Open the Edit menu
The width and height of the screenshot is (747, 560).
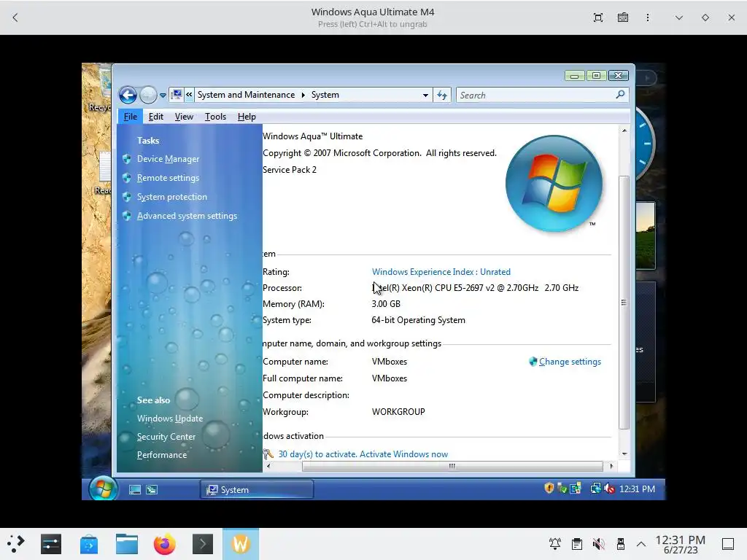pos(156,117)
